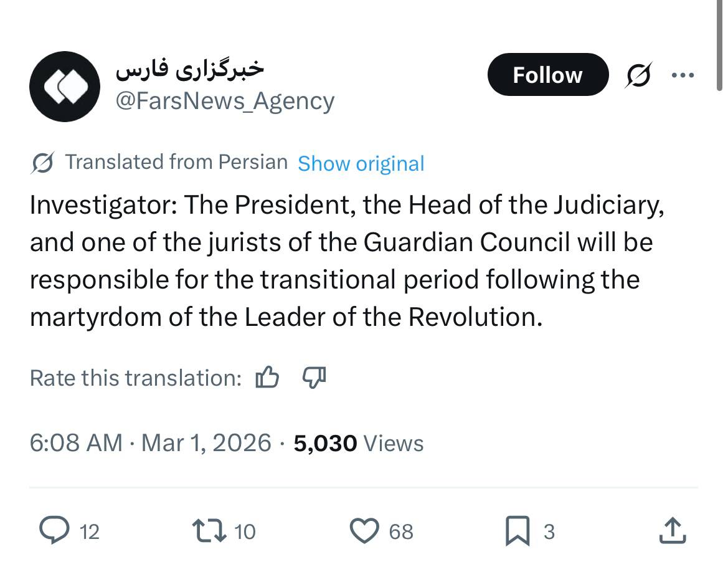This screenshot has height=572, width=728.
Task: Click the Grok icon beside the Follow button
Action: coord(638,75)
